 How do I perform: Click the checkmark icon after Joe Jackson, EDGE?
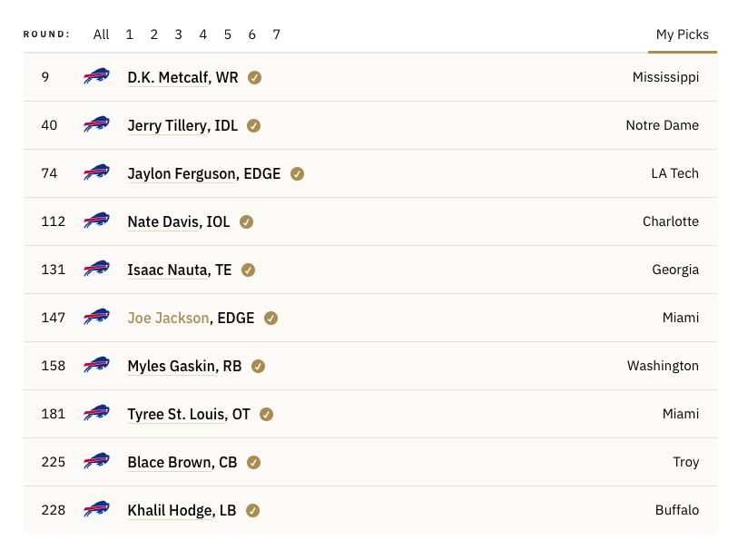pos(271,318)
